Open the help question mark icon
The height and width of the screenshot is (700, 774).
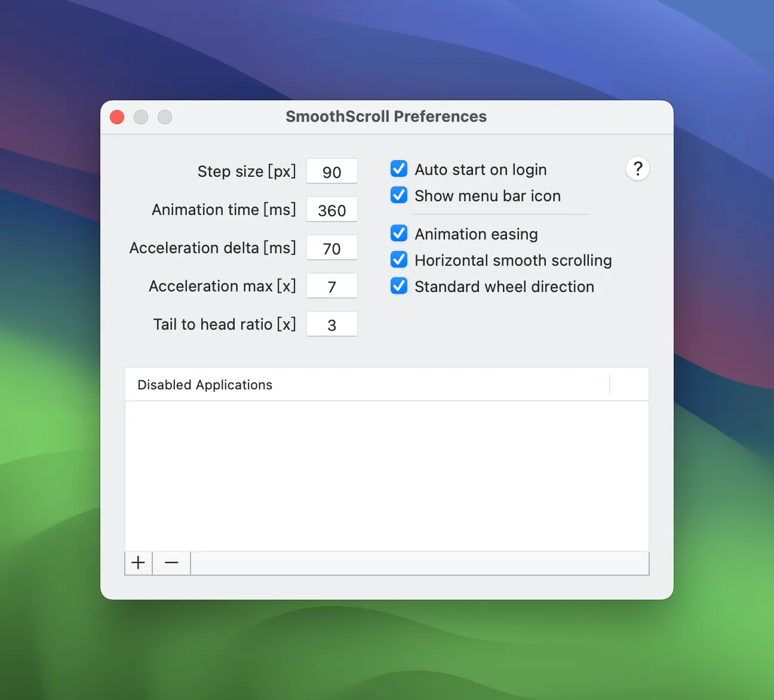637,168
